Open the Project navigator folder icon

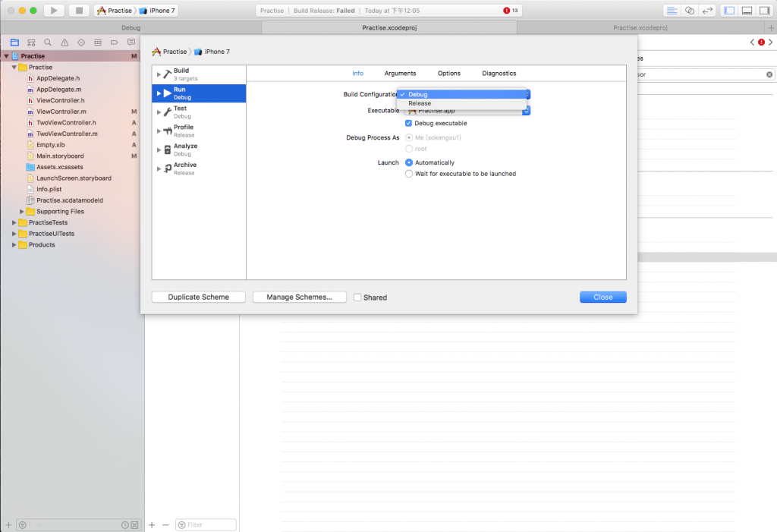[x=14, y=42]
